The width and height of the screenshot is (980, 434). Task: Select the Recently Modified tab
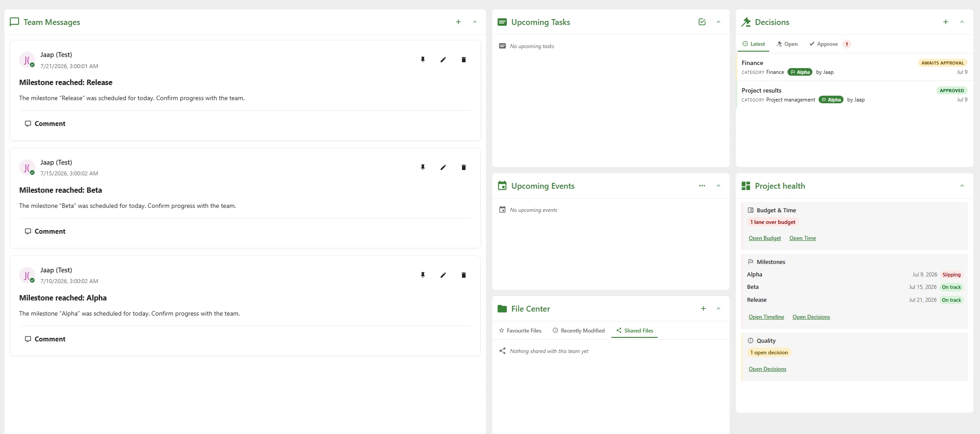point(578,331)
